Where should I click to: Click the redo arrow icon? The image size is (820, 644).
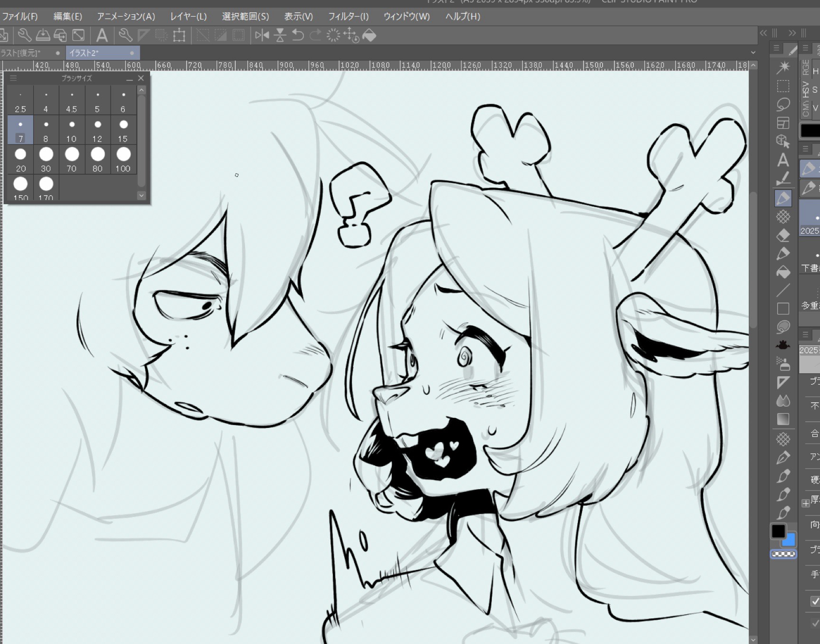315,36
